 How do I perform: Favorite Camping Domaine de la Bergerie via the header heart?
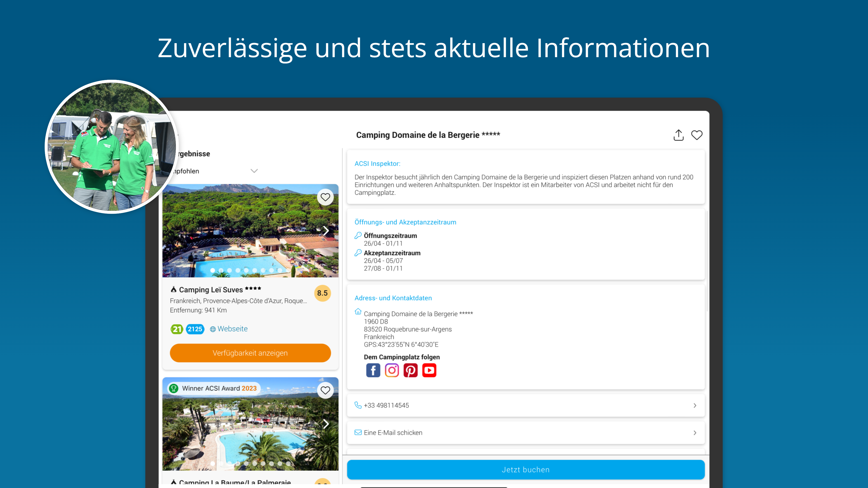coord(696,135)
